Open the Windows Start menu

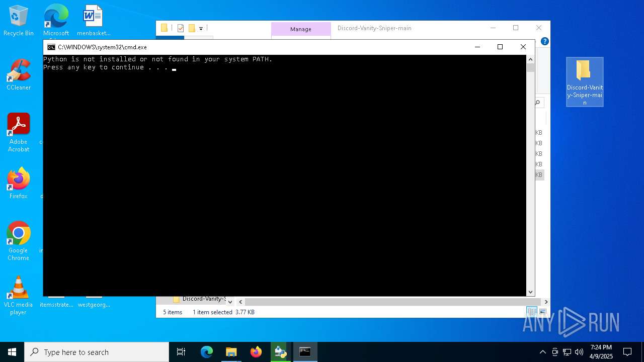pos(12,352)
